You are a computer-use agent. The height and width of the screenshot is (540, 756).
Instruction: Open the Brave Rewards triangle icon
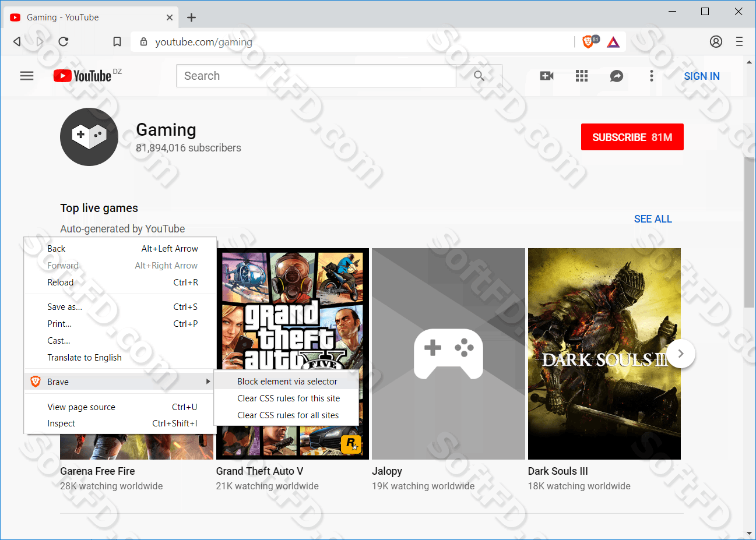613,42
